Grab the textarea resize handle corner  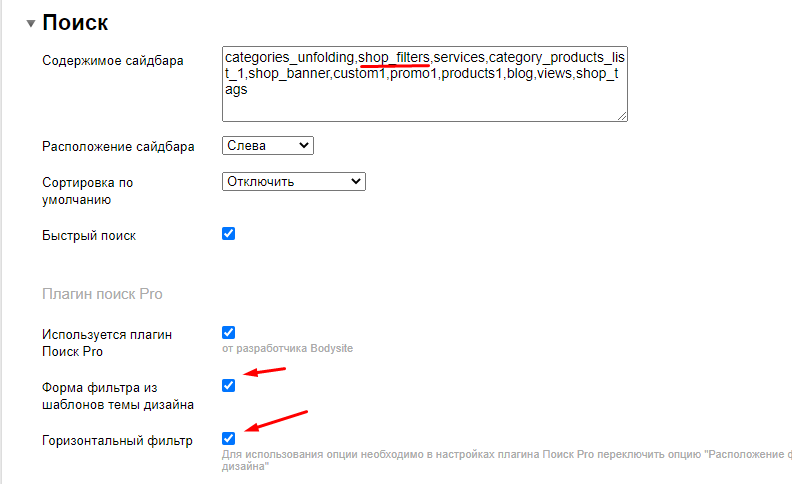click(622, 116)
